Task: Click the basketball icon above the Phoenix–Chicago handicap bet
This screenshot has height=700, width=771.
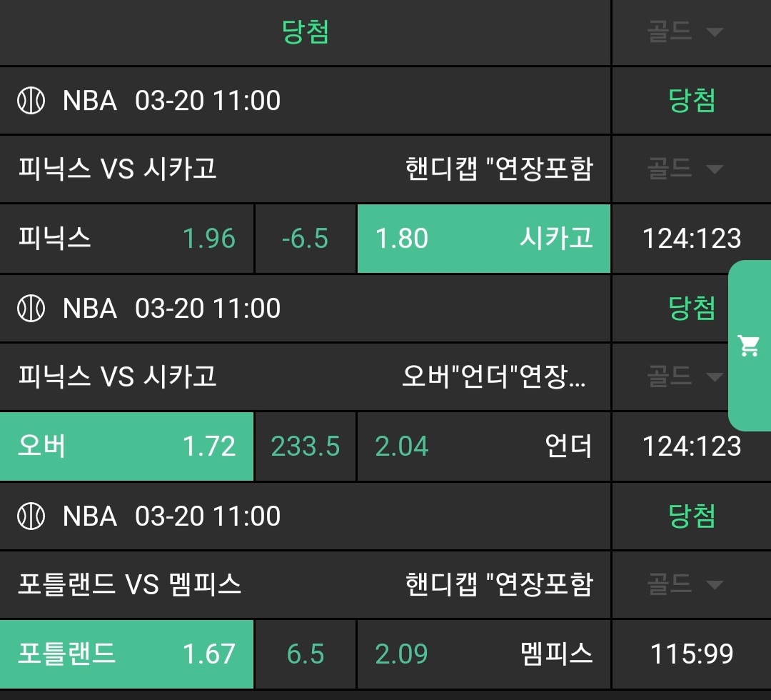Action: coord(31,101)
